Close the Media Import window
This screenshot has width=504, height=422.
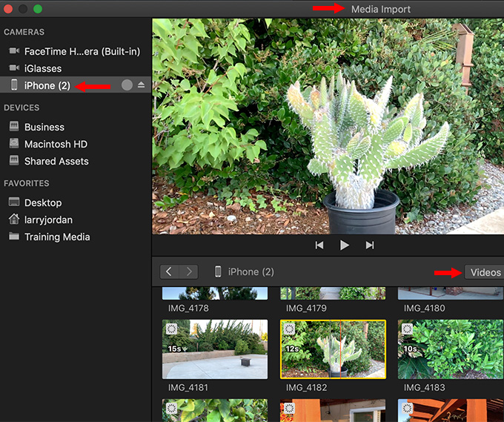tap(8, 9)
